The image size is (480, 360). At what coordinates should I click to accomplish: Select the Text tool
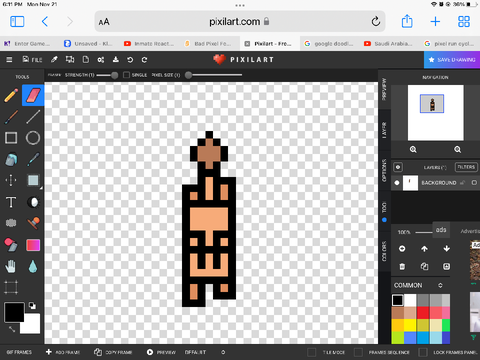pos(11,202)
